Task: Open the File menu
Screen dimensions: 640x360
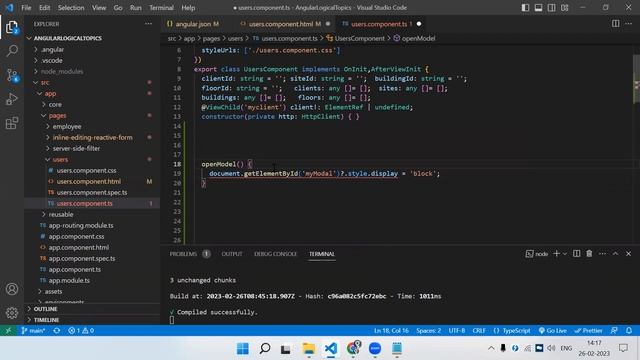Action: (x=26, y=8)
